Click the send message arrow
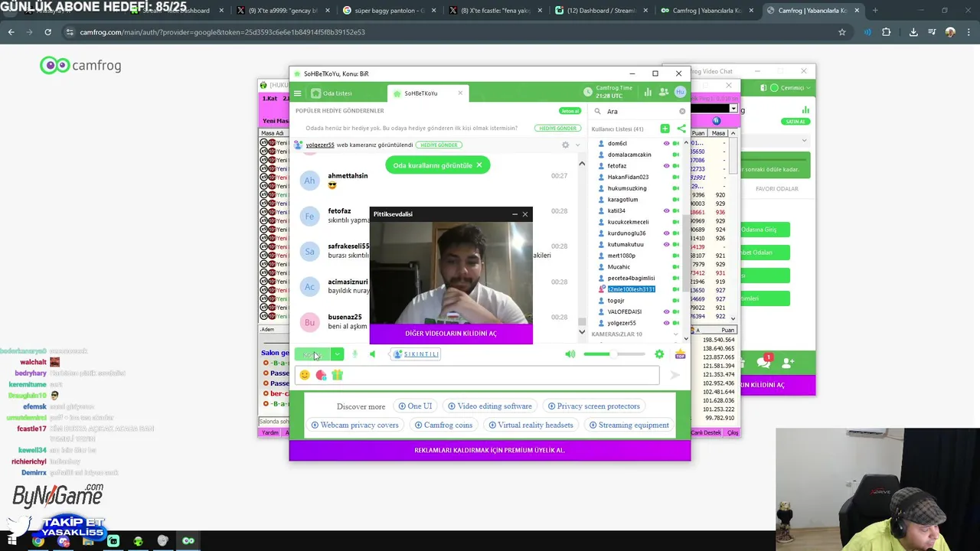The width and height of the screenshot is (980, 551). pos(675,375)
